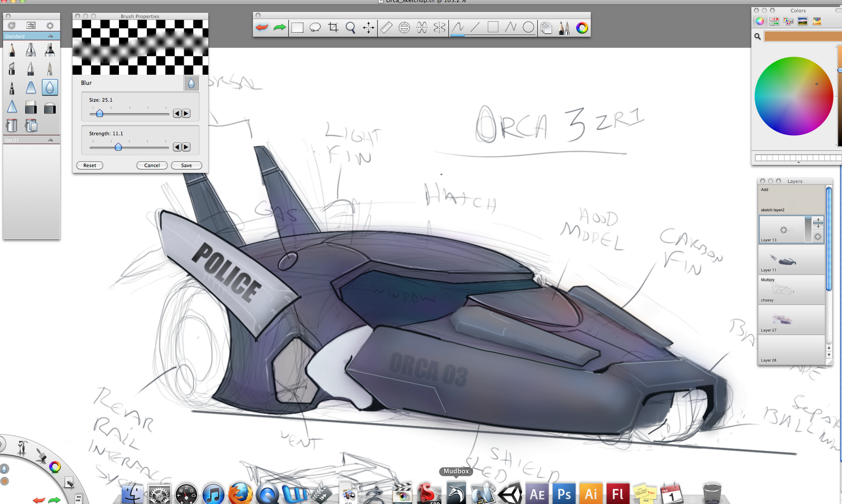Select the sketch layer2 layer
The width and height of the screenshot is (842, 504).
791,199
